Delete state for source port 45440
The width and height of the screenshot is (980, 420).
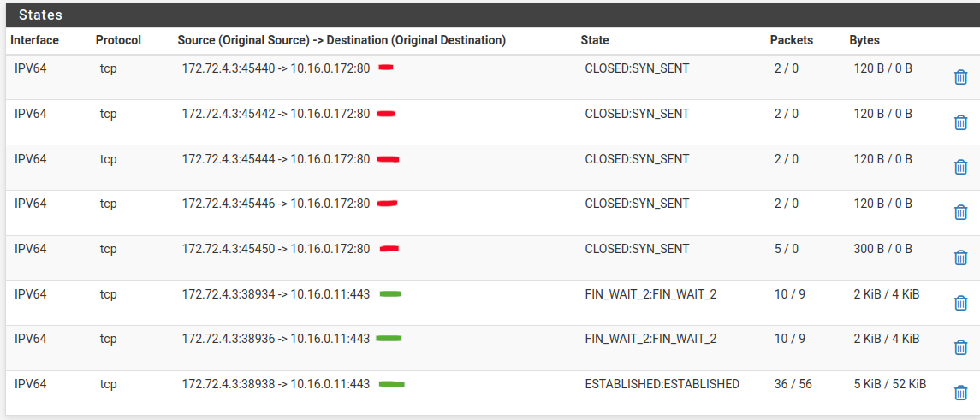click(960, 77)
